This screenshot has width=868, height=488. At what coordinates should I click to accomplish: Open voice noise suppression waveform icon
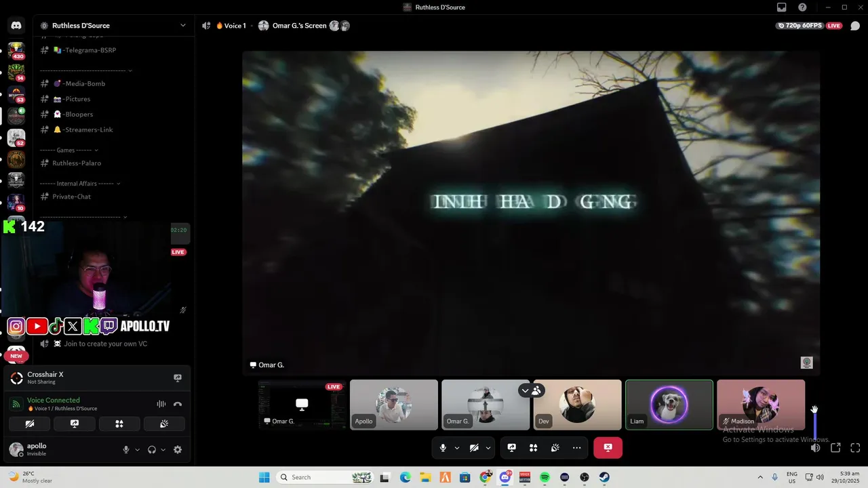click(x=161, y=404)
